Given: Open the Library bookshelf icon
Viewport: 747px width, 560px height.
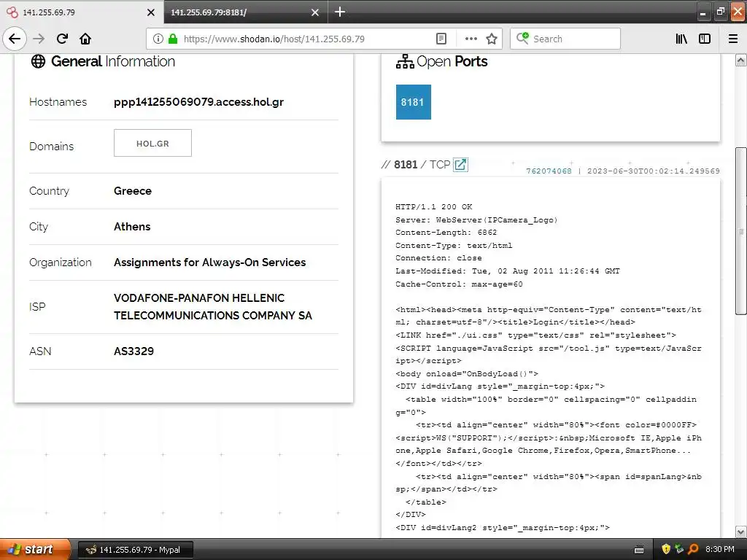Looking at the screenshot, I should [x=681, y=39].
